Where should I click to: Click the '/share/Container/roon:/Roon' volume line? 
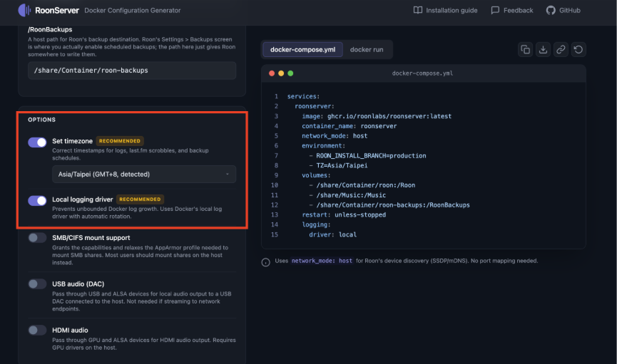pyautogui.click(x=365, y=185)
